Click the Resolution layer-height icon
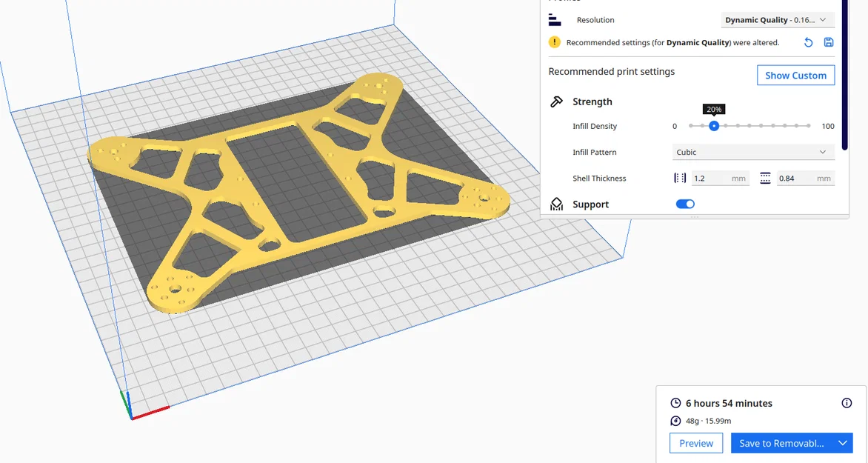 coord(554,20)
